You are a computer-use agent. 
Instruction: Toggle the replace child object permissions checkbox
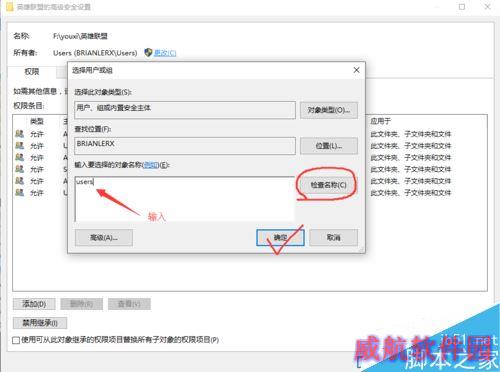pyautogui.click(x=16, y=340)
